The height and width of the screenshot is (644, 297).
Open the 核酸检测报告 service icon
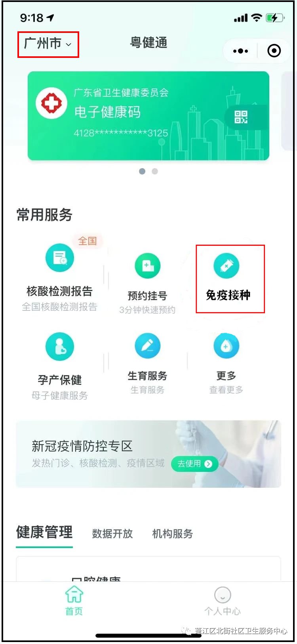point(60,258)
